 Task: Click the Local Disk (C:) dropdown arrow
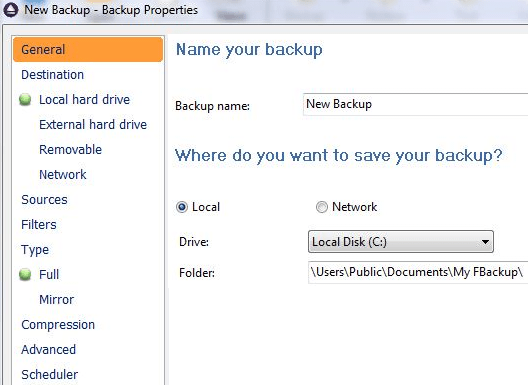pos(485,242)
